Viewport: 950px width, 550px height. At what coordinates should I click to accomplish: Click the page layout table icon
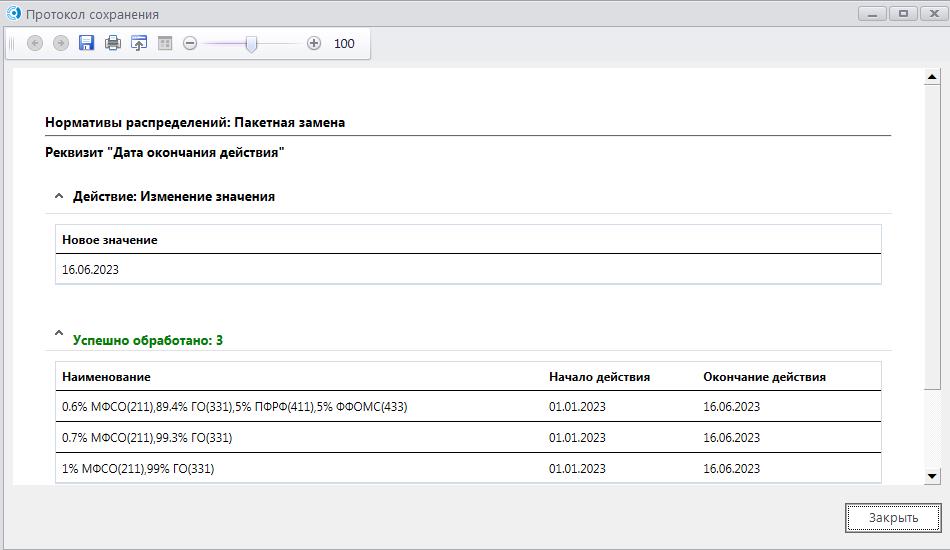(165, 43)
